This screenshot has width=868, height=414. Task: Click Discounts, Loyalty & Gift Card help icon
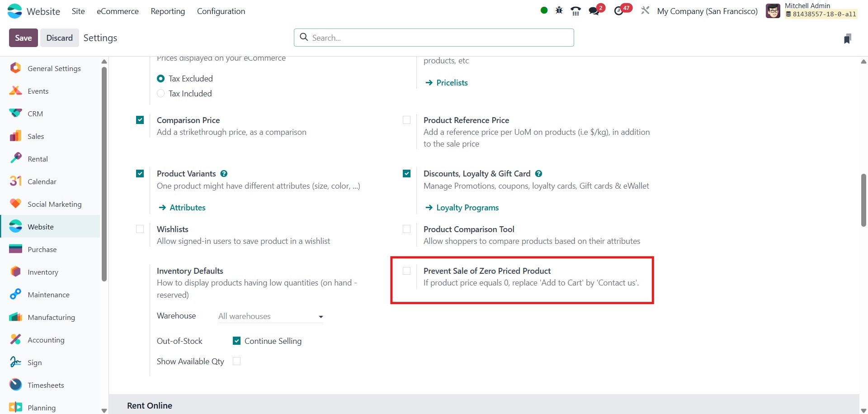[x=538, y=174]
